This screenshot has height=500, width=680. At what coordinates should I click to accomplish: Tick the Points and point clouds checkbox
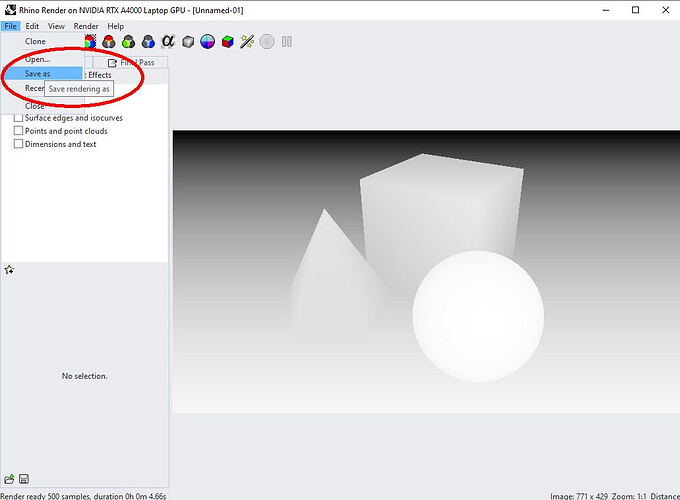click(18, 131)
